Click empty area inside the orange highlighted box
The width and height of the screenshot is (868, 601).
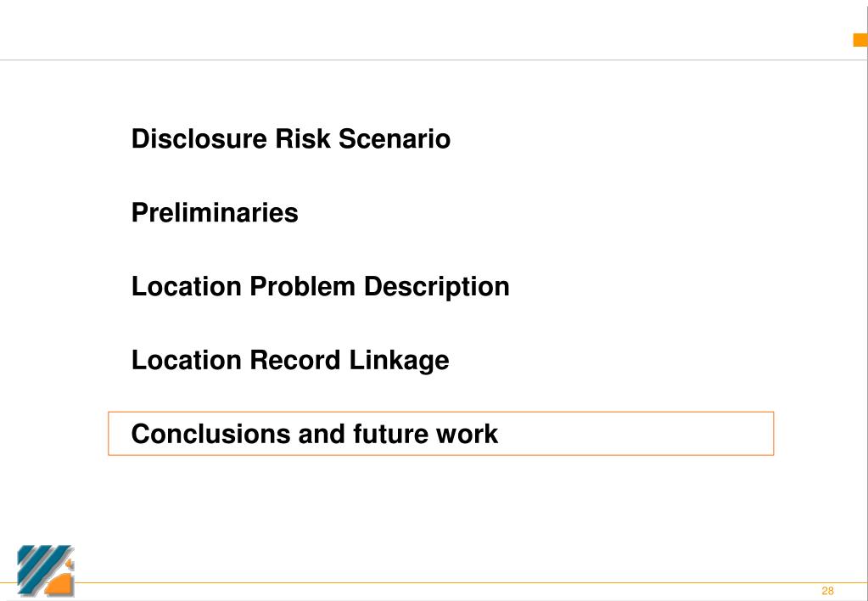tap(636, 434)
